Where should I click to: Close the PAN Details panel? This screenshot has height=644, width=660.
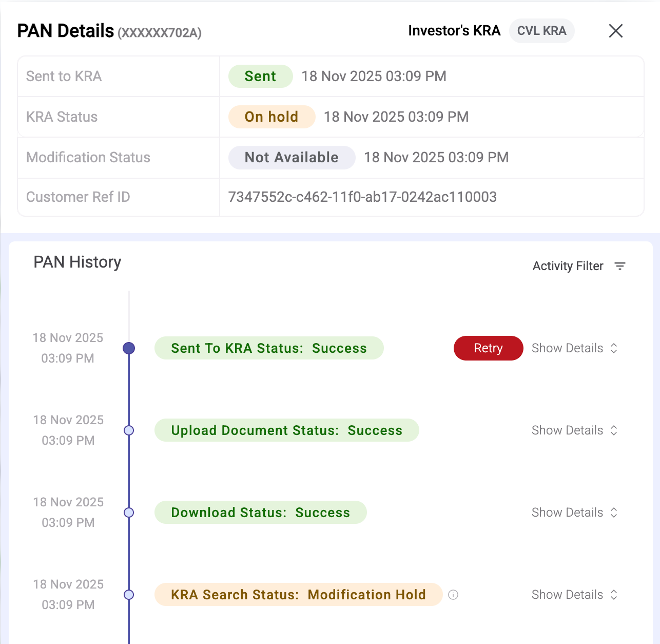tap(615, 31)
